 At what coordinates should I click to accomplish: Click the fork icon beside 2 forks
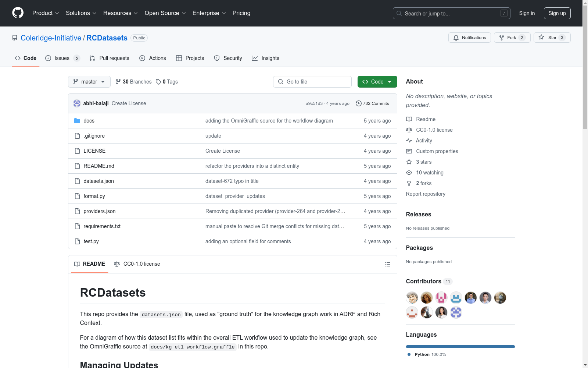[x=409, y=183]
